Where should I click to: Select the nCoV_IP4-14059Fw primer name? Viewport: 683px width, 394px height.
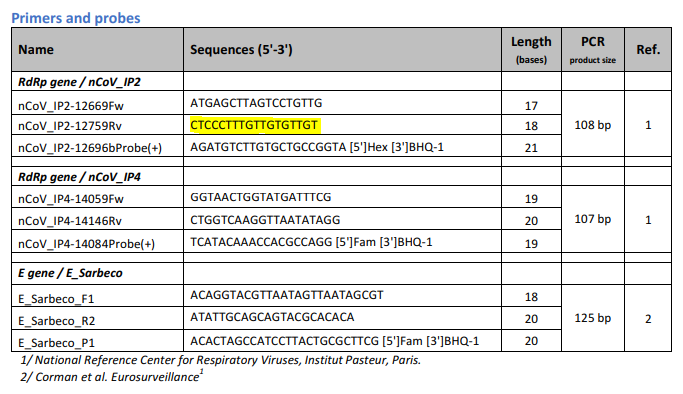[x=71, y=199]
